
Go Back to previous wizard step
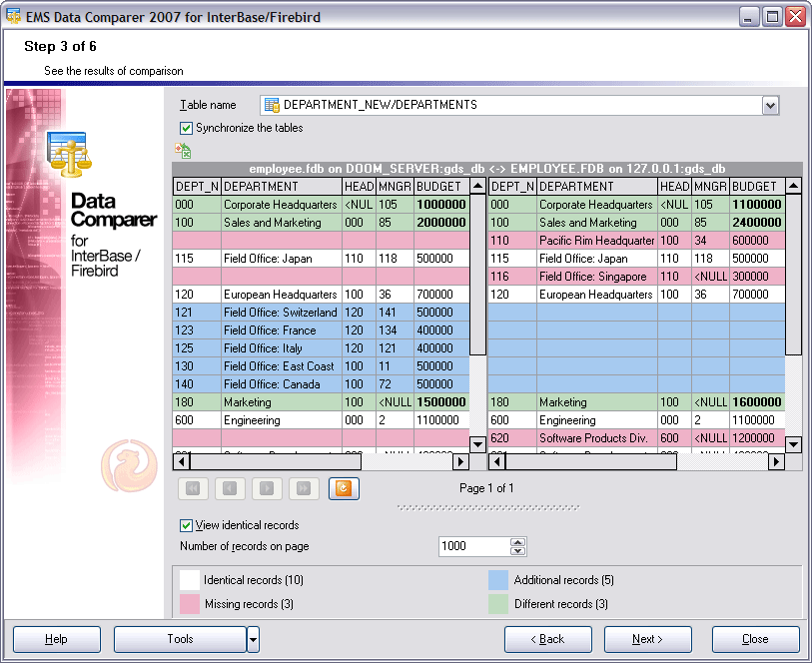[x=548, y=640]
